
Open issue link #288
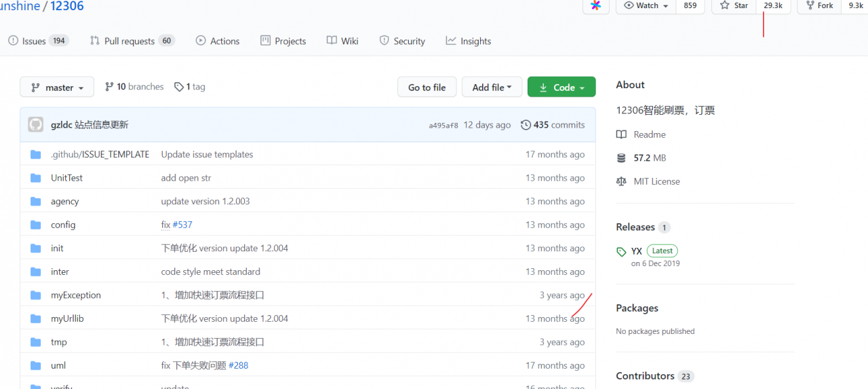(239, 365)
